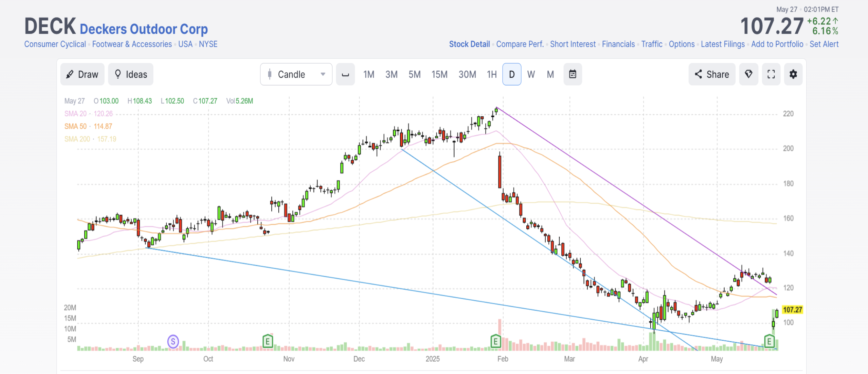
Task: Click the May earnings E marker
Action: tap(769, 342)
